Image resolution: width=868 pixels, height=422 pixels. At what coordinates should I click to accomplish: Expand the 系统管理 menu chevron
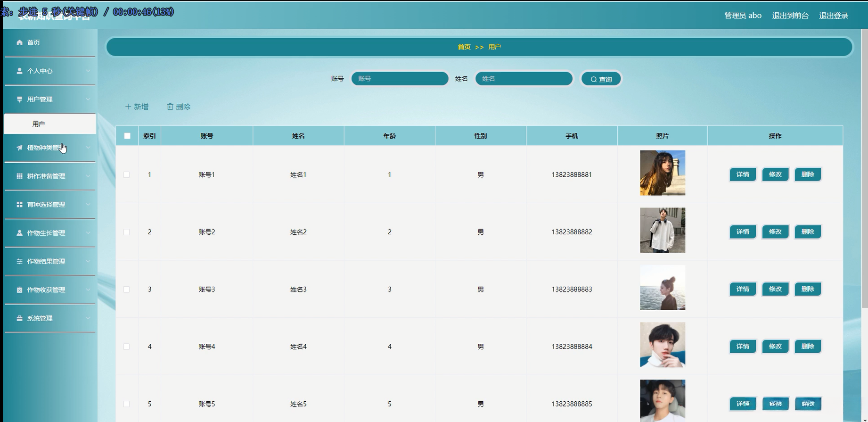tap(88, 318)
